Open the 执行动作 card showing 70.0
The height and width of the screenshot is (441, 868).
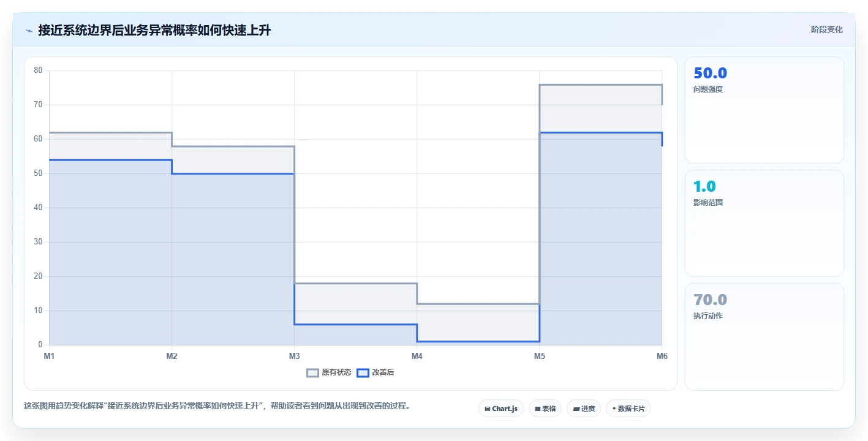click(x=764, y=337)
